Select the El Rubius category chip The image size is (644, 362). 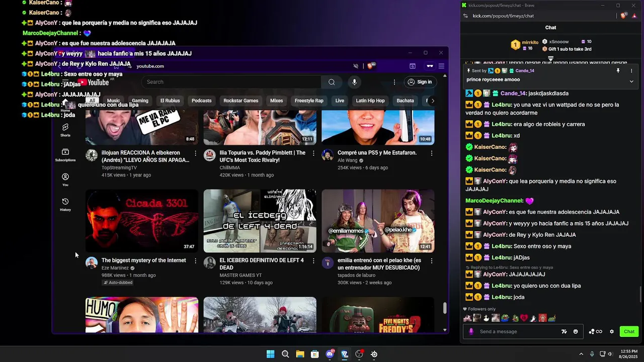click(170, 101)
